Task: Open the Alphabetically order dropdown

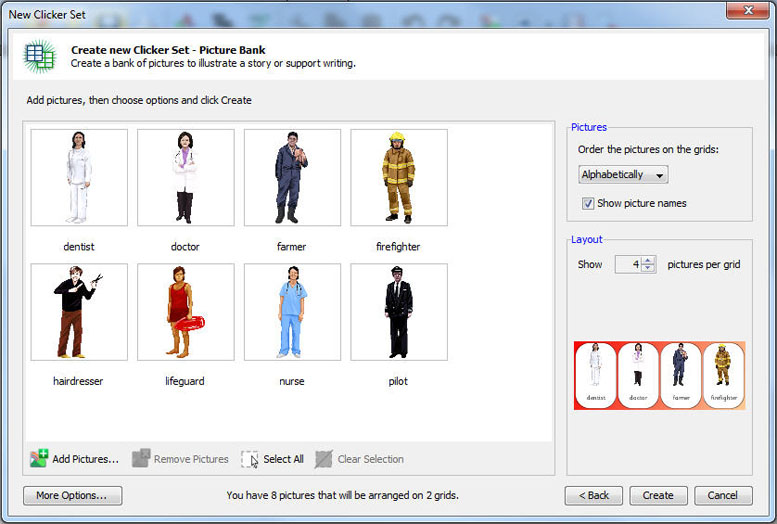Action: click(x=623, y=175)
